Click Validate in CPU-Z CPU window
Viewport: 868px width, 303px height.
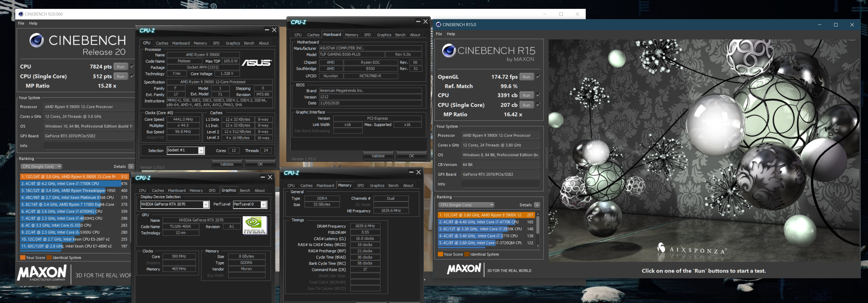[227, 164]
